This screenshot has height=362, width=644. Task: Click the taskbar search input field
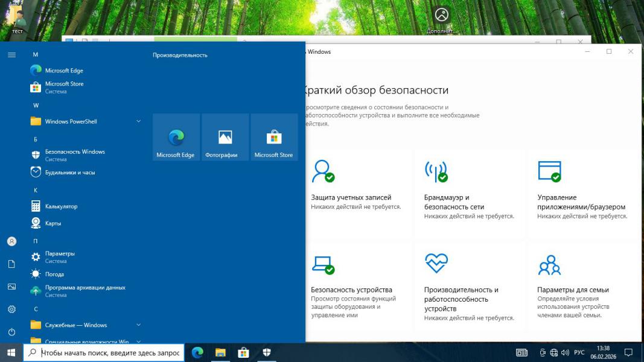tap(109, 353)
